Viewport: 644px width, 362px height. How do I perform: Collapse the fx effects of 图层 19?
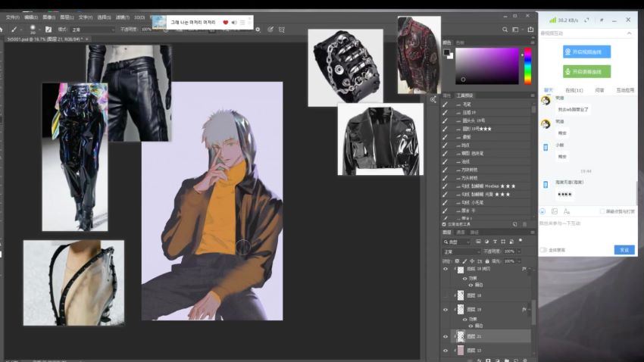click(530, 310)
